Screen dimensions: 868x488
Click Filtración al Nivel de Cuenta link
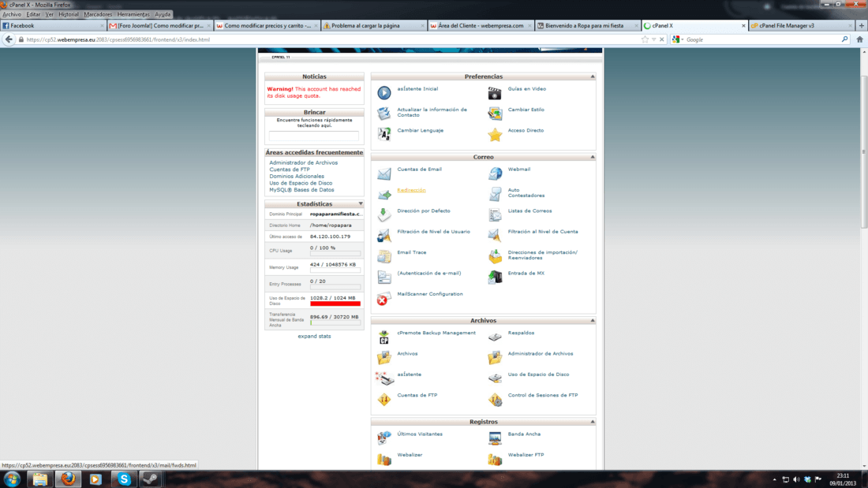click(543, 232)
